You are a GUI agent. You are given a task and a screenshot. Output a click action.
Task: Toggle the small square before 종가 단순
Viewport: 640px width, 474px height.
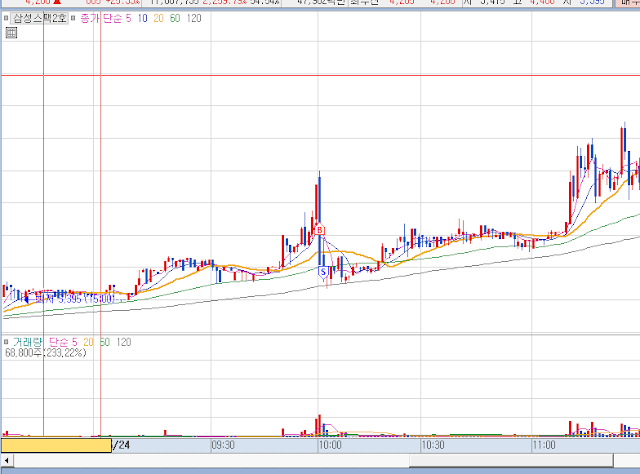(73, 18)
